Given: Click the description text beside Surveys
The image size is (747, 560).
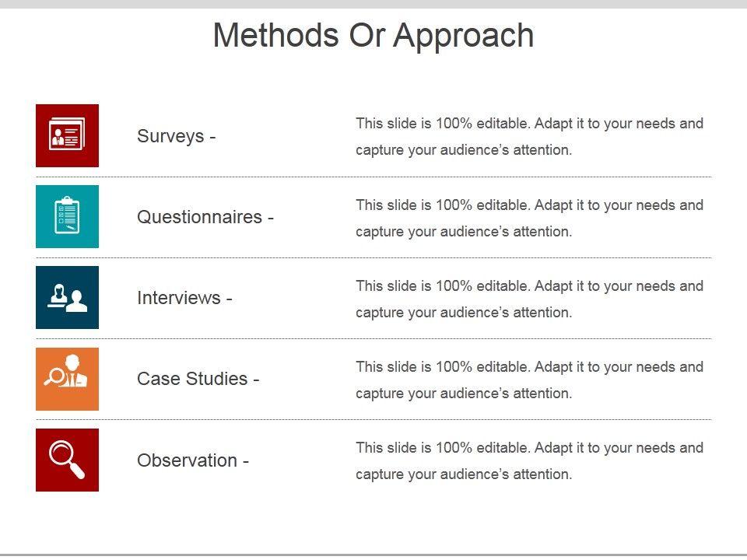Looking at the screenshot, I should pos(529,136).
